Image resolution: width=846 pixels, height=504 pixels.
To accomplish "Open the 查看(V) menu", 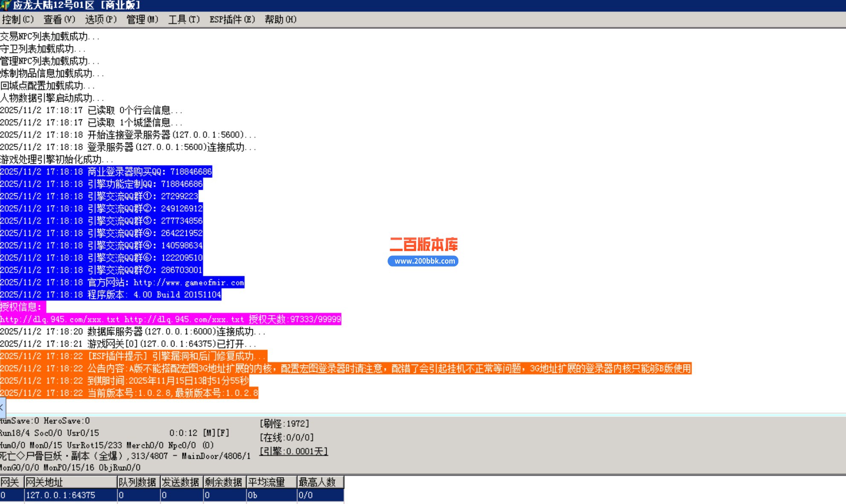I will click(59, 20).
